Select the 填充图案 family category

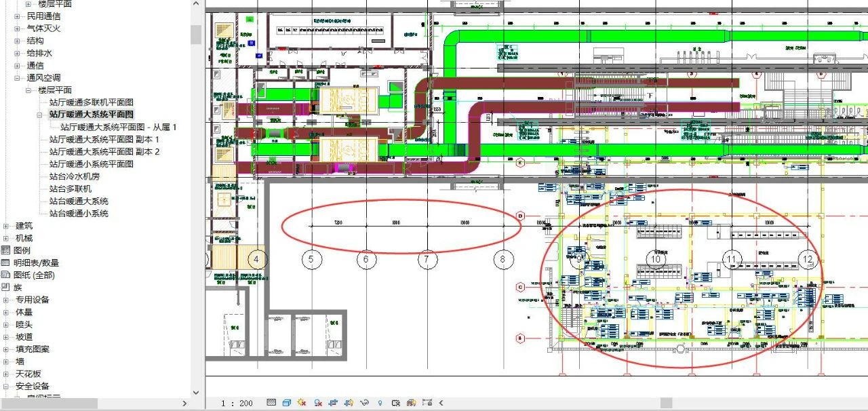(x=33, y=349)
